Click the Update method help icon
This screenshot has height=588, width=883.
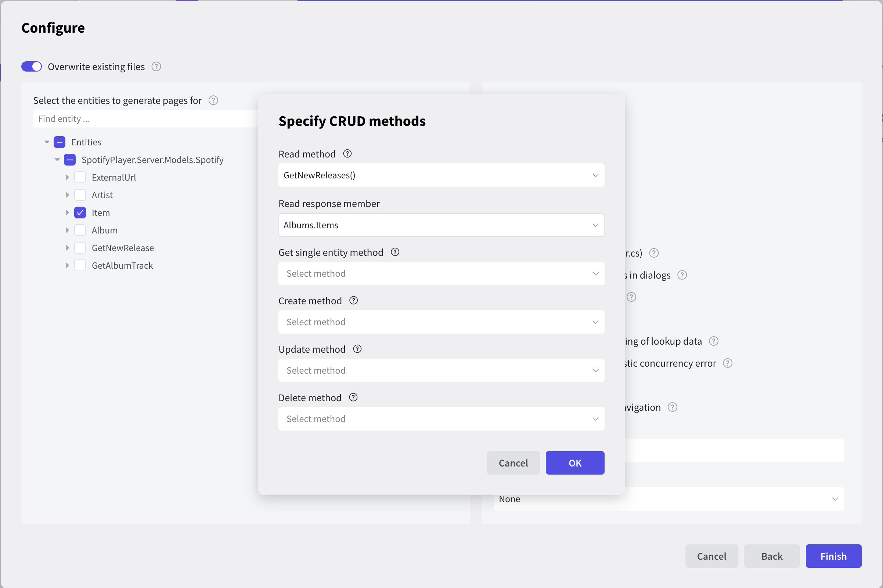point(357,348)
